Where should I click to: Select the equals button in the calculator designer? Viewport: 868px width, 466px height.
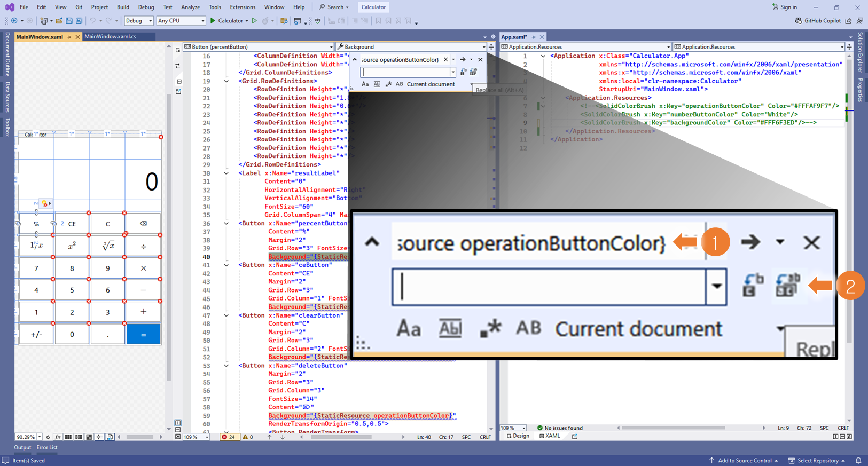tap(143, 334)
